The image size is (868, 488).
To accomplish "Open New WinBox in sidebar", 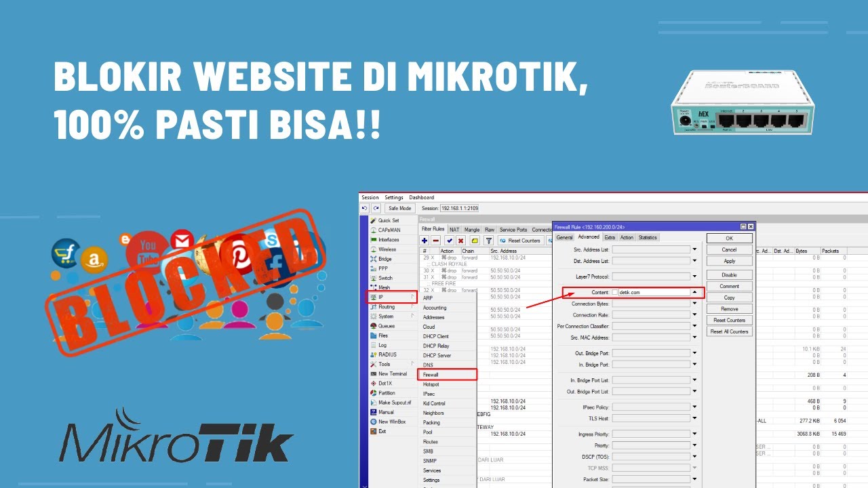I will tap(392, 422).
